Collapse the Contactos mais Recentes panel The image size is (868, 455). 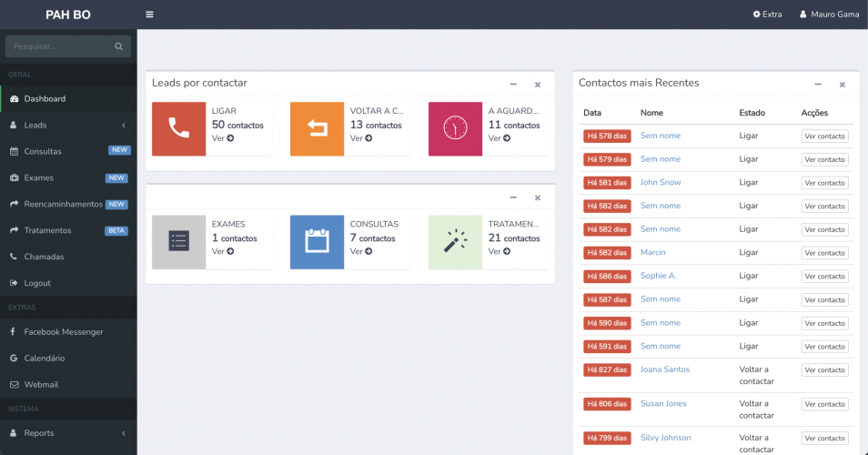[818, 84]
